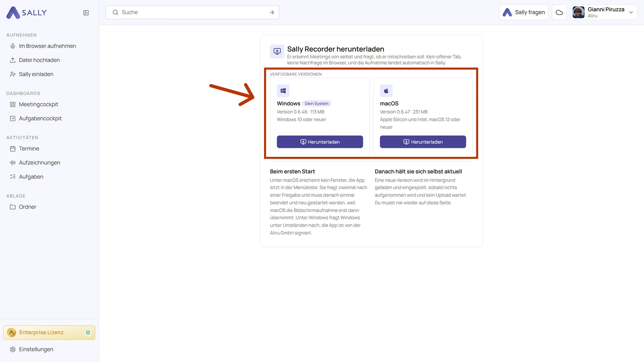Open the Sally fragen assistant
Screen dimensions: 644x362
pos(524,12)
